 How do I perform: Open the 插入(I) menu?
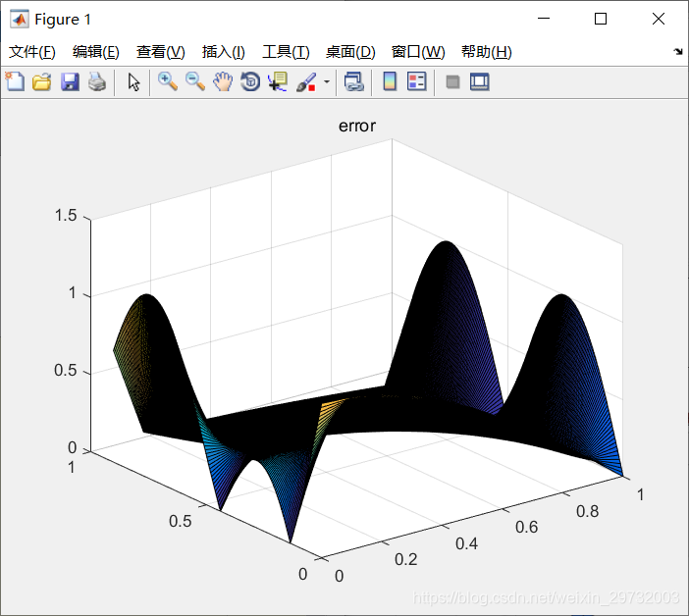(223, 52)
